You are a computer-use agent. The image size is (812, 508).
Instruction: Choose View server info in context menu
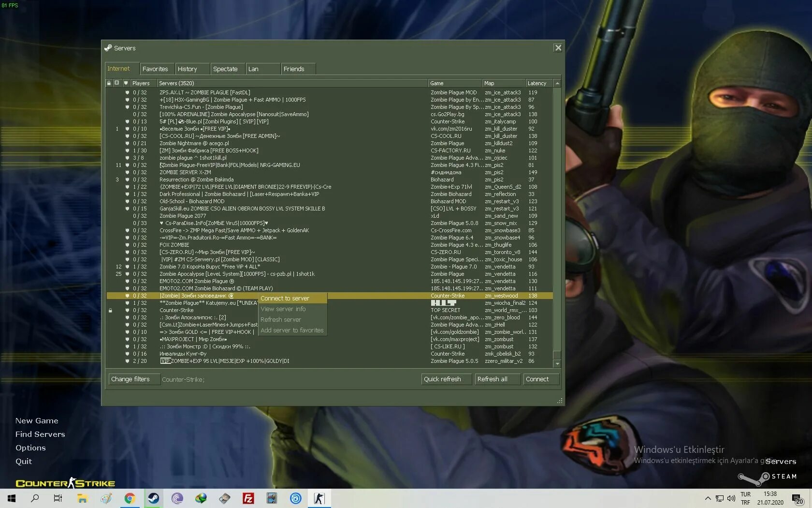pyautogui.click(x=292, y=309)
